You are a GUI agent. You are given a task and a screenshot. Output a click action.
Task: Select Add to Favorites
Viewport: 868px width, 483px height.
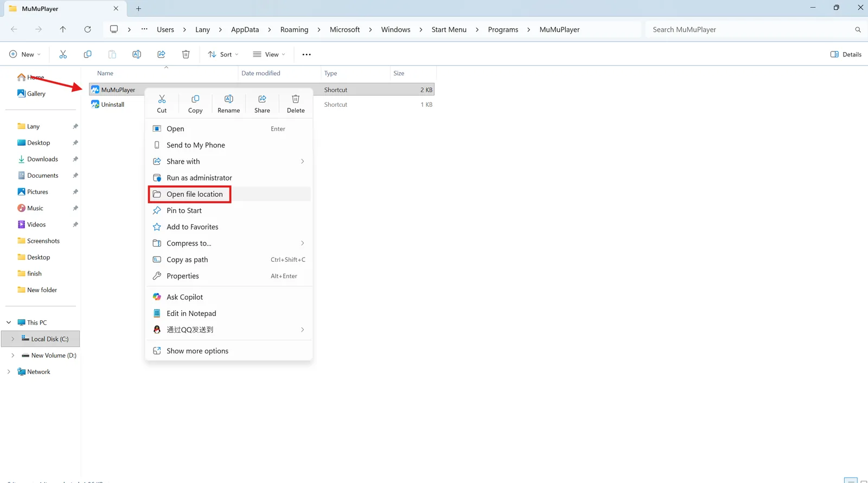[229, 227]
